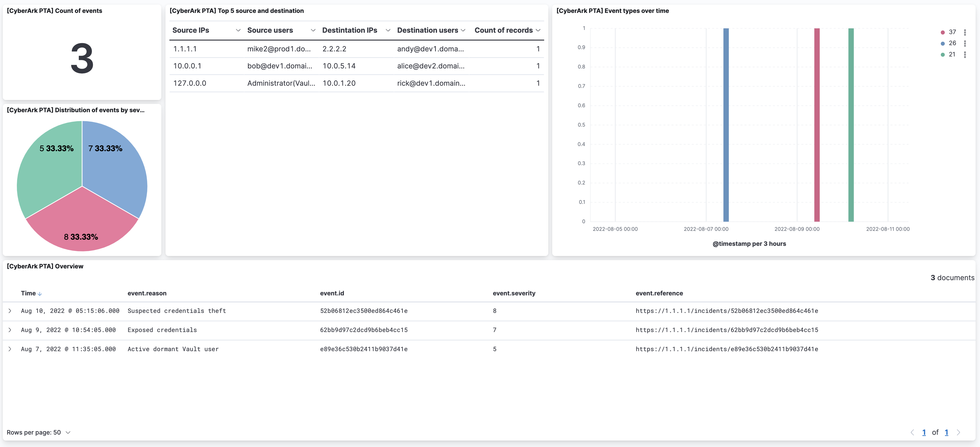Click the event.severity column header
The image size is (980, 447).
pos(514,293)
